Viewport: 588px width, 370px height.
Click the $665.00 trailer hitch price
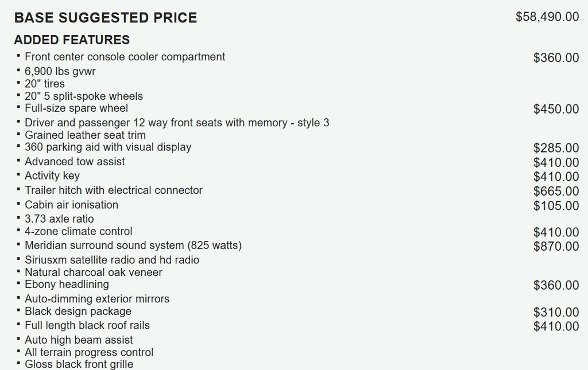pyautogui.click(x=556, y=192)
